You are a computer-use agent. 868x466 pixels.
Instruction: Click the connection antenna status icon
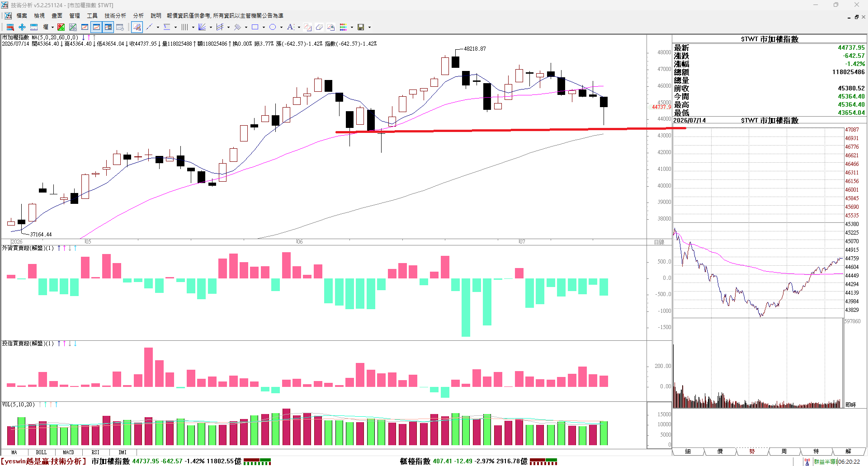pos(807,461)
